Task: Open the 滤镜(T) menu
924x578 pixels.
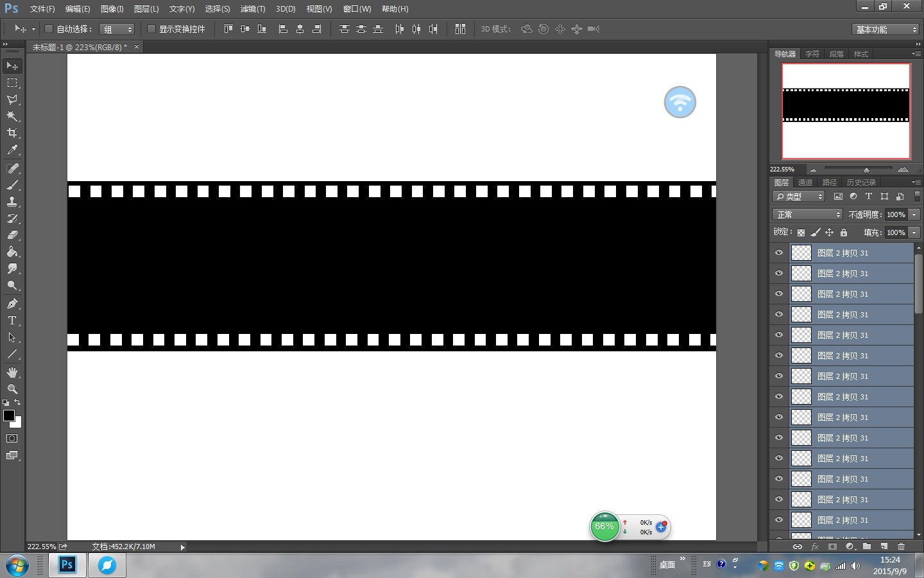Action: point(252,9)
